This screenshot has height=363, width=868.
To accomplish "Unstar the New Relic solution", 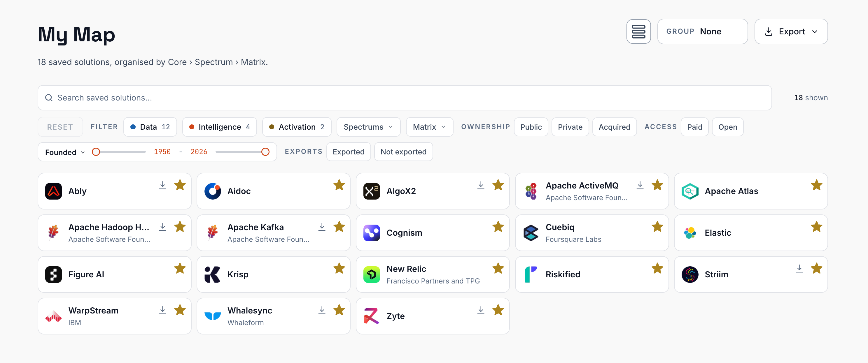I will click(x=498, y=269).
